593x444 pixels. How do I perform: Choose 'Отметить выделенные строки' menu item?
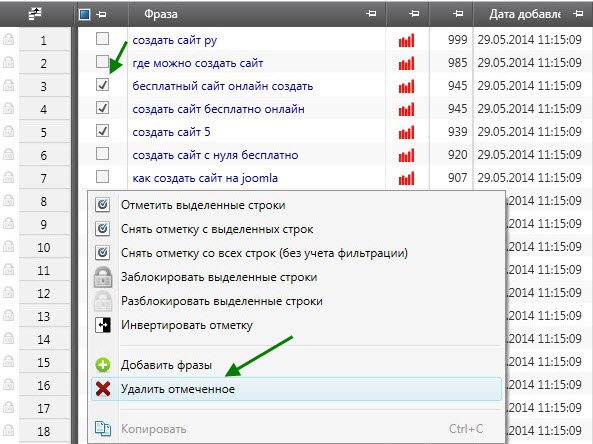point(203,205)
